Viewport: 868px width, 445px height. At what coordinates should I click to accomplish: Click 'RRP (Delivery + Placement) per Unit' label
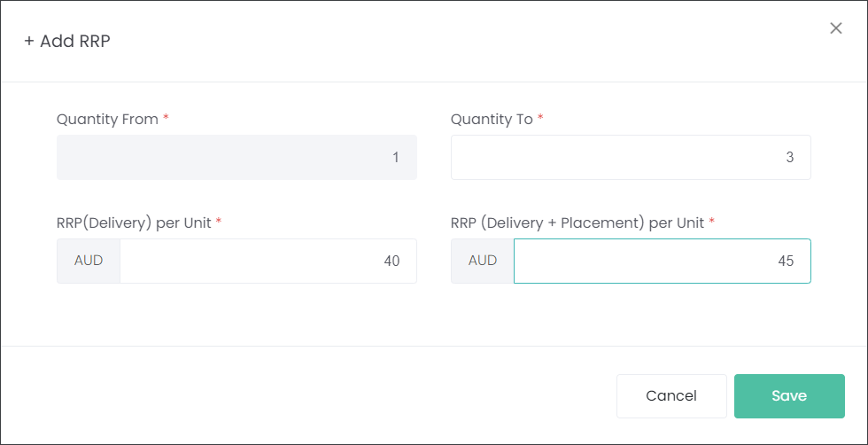pos(577,222)
